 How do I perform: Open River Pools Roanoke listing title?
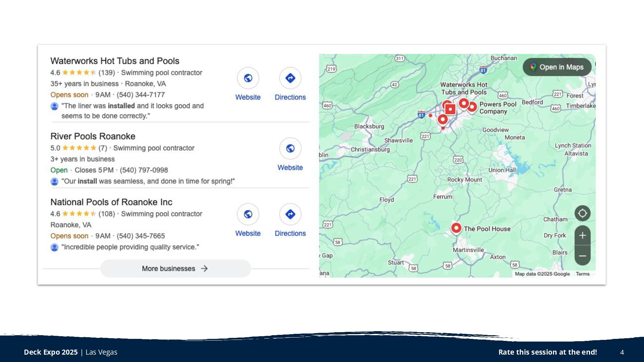click(x=93, y=136)
